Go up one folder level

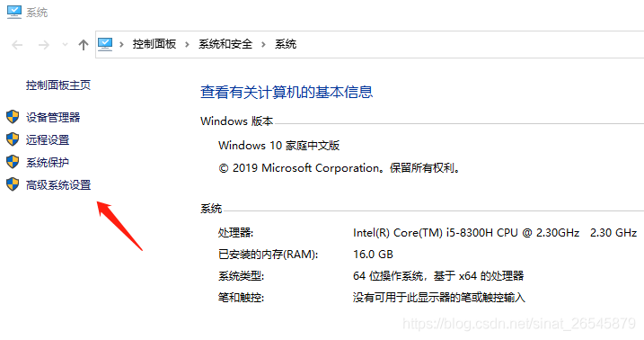(84, 44)
